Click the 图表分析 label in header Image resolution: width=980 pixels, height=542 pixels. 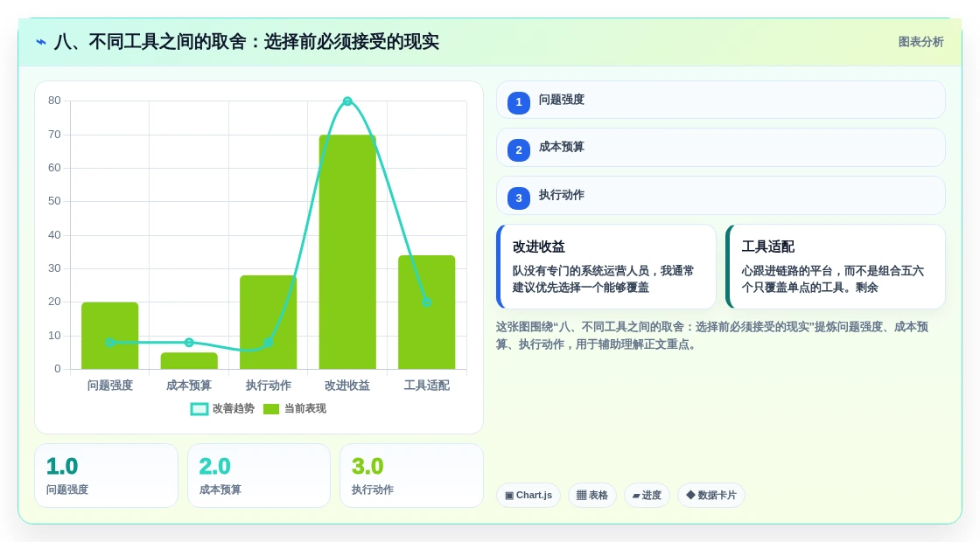click(x=920, y=42)
